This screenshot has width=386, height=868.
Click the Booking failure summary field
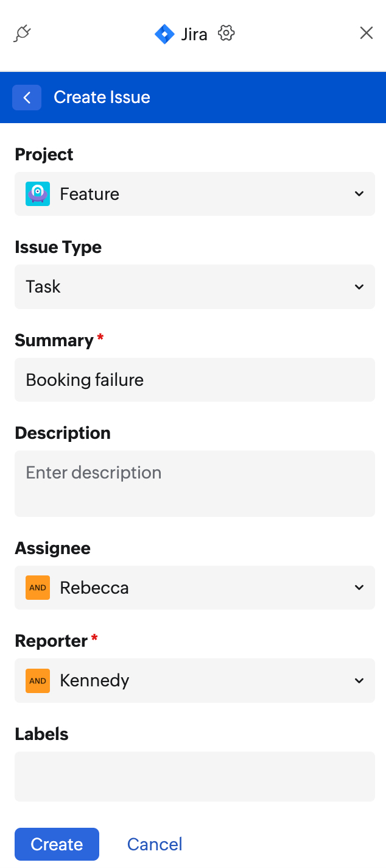click(195, 379)
